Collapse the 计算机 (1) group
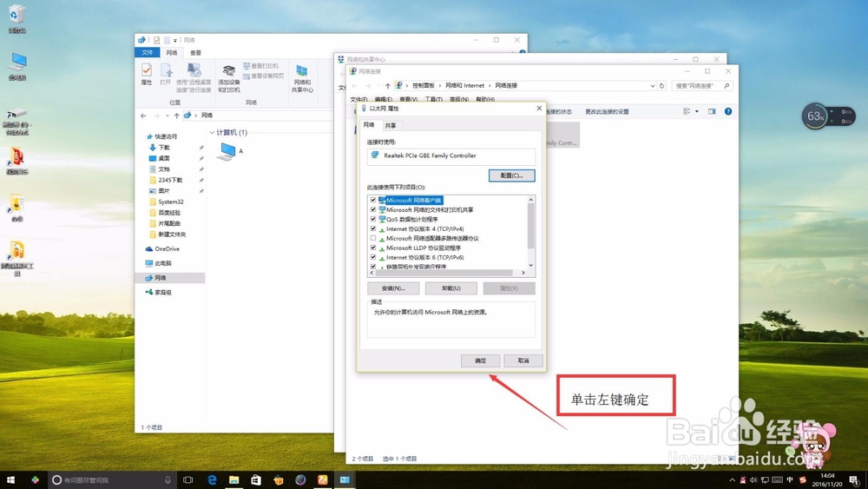Image resolution: width=868 pixels, height=489 pixels. pyautogui.click(x=212, y=132)
